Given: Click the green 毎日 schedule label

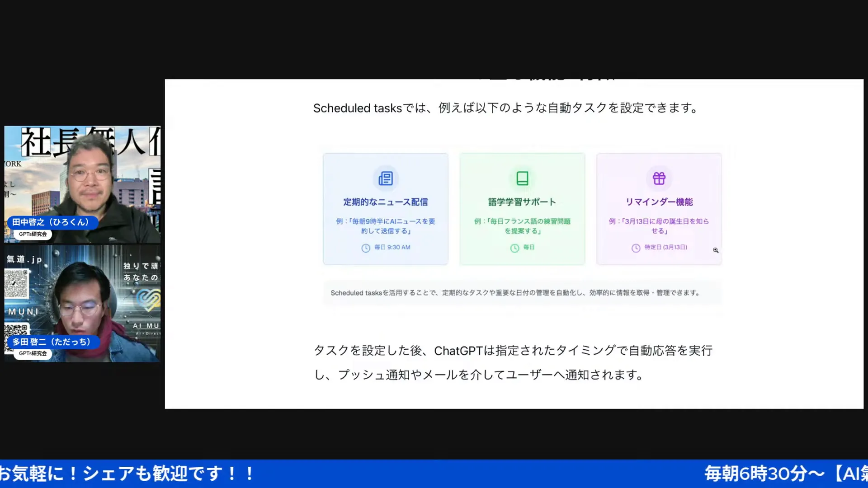Looking at the screenshot, I should click(x=529, y=248).
